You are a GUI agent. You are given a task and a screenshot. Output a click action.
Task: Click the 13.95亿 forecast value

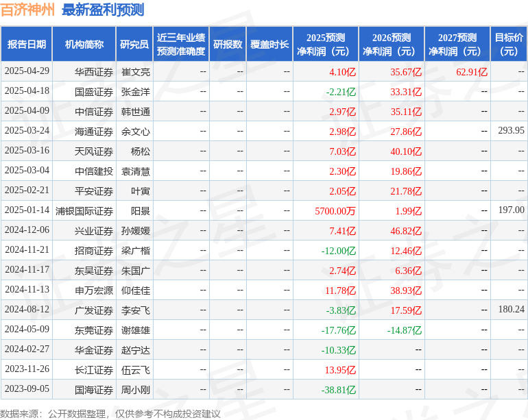(340, 370)
